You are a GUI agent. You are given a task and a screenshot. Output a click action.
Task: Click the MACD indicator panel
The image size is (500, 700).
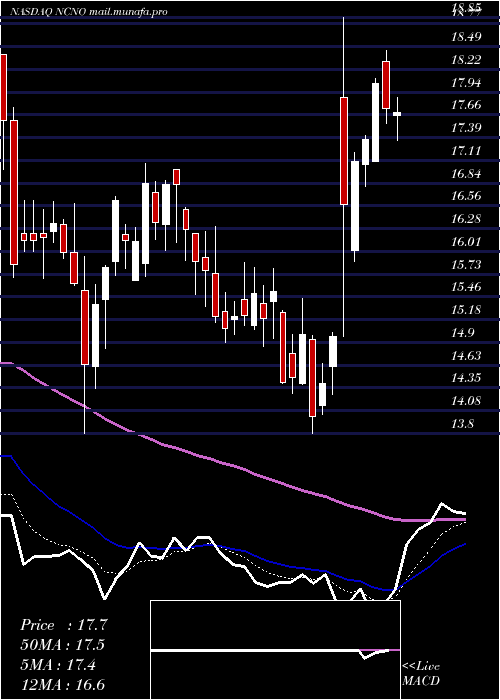[275, 650]
